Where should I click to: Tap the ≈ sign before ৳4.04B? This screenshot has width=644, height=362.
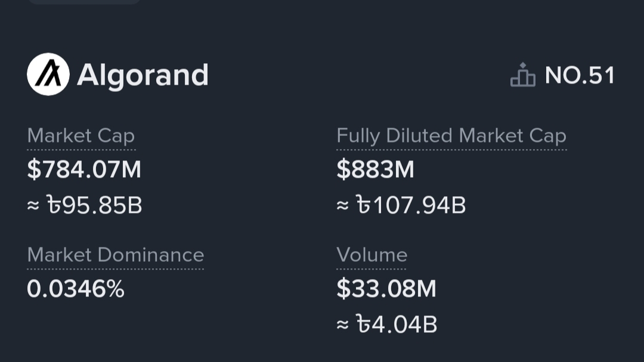pyautogui.click(x=342, y=326)
